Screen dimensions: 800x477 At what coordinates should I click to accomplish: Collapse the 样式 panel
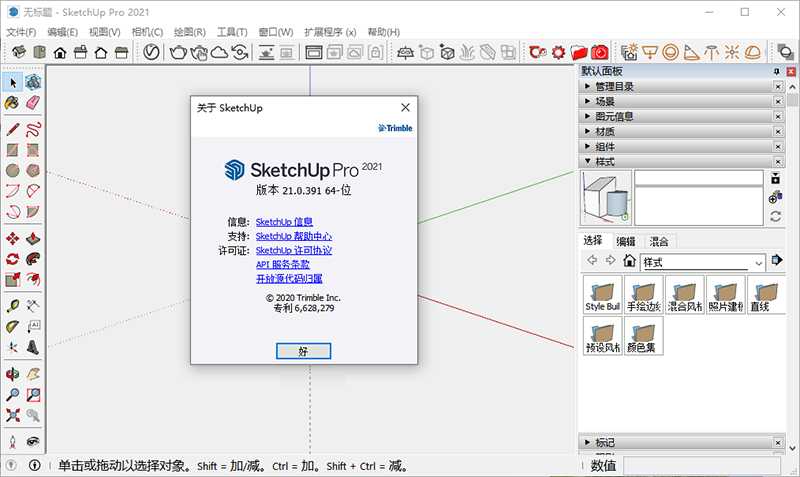(682, 162)
